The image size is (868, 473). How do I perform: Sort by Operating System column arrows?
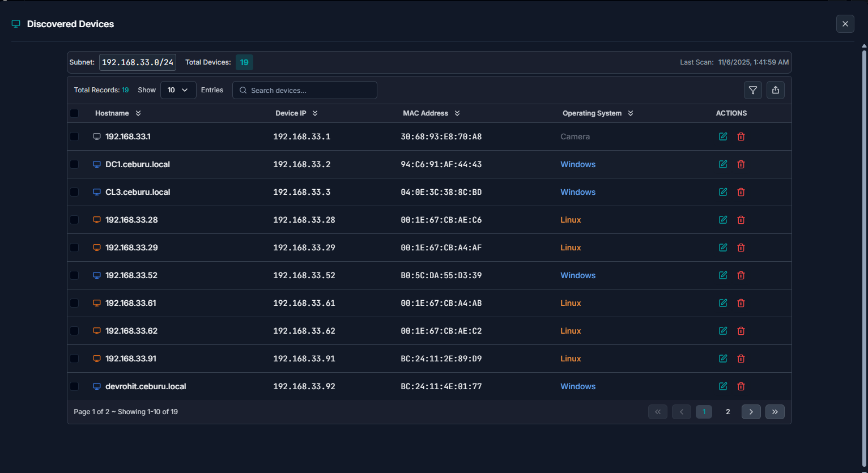click(x=631, y=113)
